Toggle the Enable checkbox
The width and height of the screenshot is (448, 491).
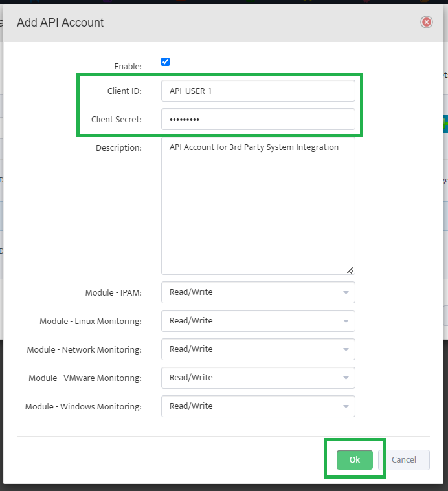(166, 61)
